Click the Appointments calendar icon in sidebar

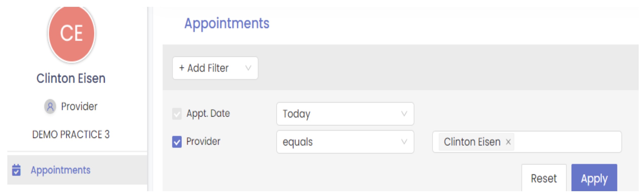(16, 170)
